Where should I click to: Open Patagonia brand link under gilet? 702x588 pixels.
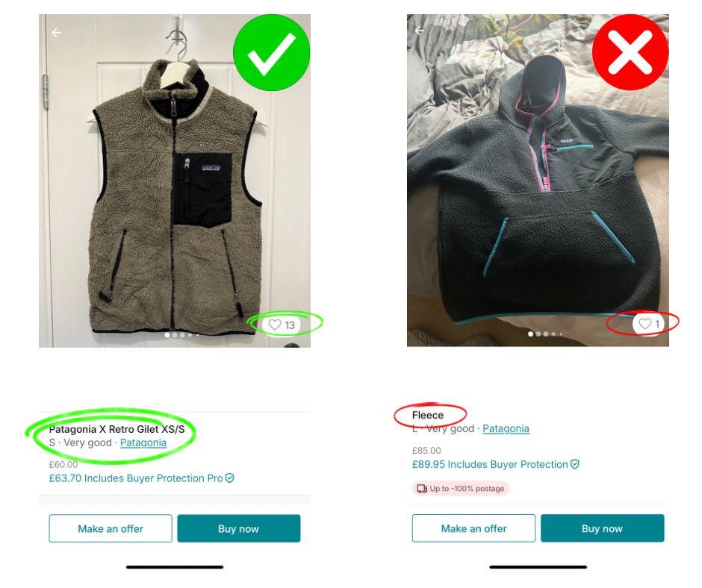click(143, 442)
